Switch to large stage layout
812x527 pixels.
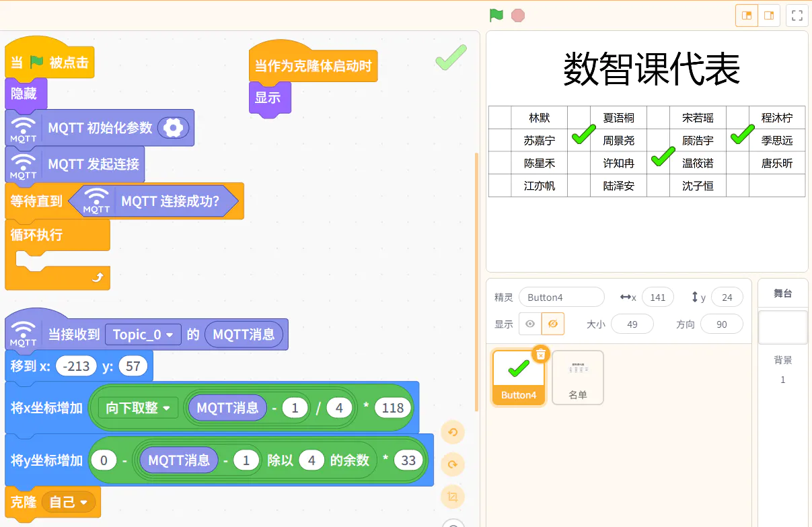(x=769, y=15)
